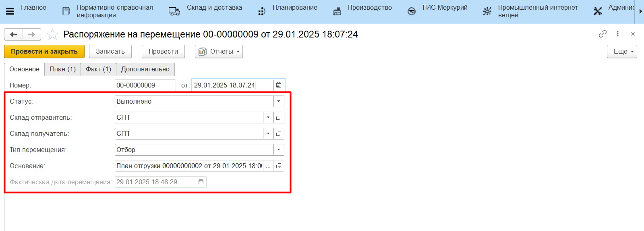Click the Промышленный интернет вещей network icon
Image resolution: width=644 pixels, height=231 pixels.
(487, 11)
